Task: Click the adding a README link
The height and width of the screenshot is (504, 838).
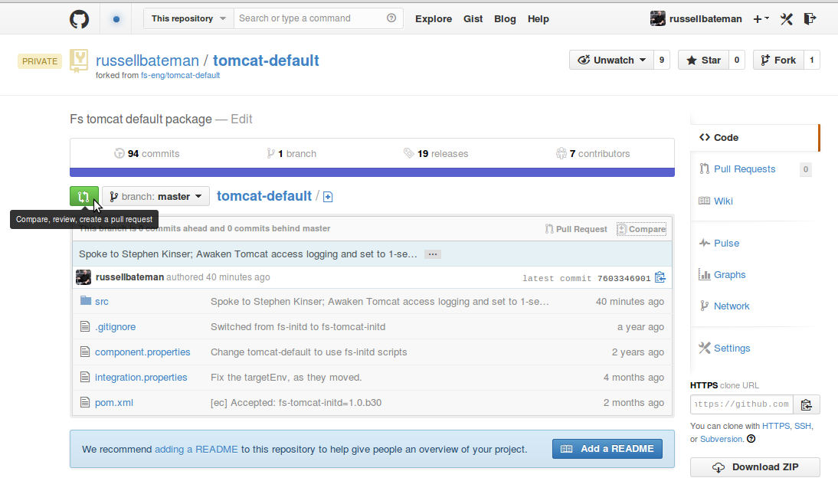Action: (196, 450)
